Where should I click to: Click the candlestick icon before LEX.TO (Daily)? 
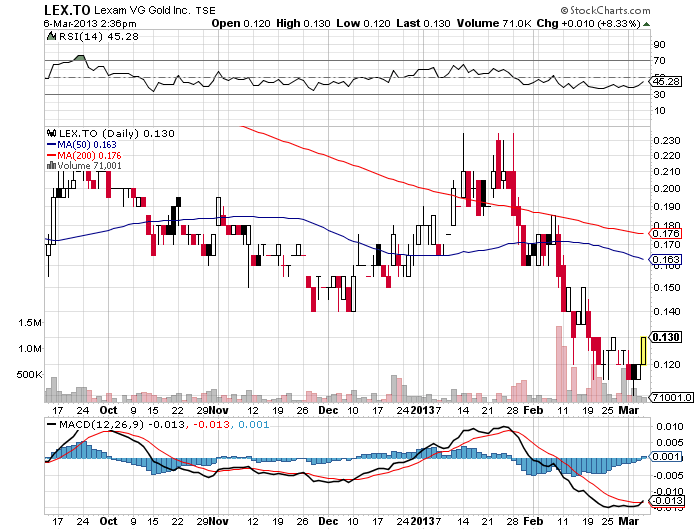tap(51, 133)
